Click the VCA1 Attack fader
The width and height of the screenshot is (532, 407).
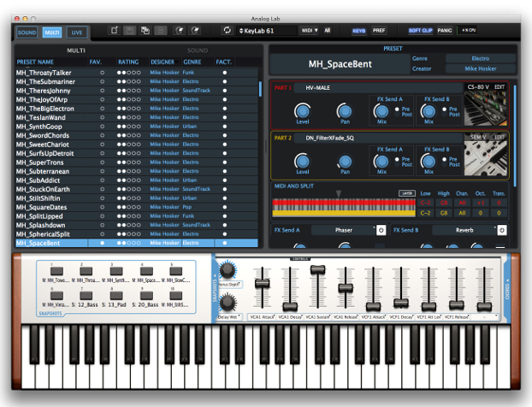click(x=262, y=284)
